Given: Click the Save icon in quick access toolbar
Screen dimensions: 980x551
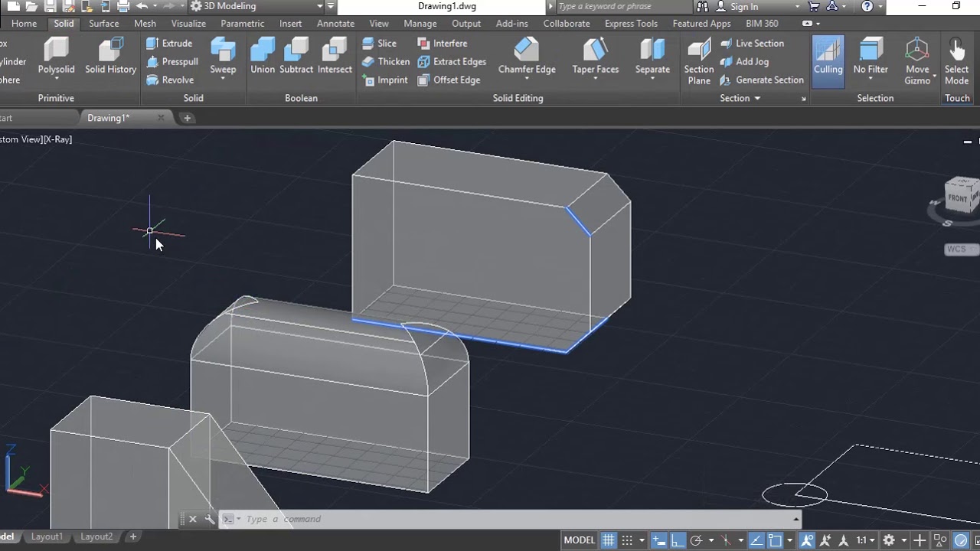Looking at the screenshot, I should 50,6.
